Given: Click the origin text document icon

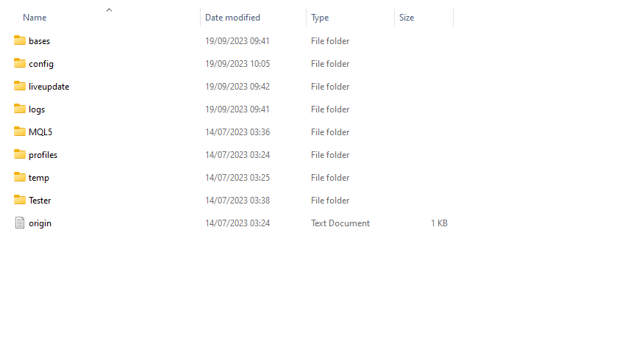Looking at the screenshot, I should (x=20, y=223).
